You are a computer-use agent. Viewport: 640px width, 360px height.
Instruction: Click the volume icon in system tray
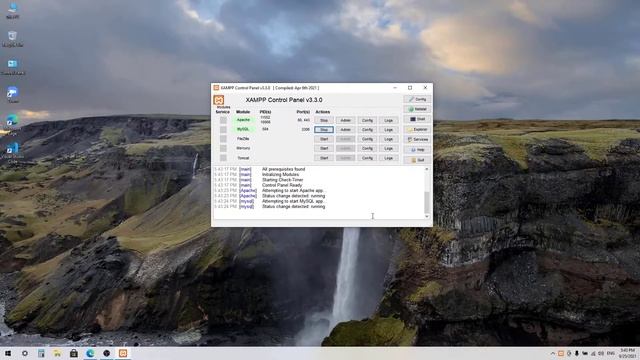[600, 353]
